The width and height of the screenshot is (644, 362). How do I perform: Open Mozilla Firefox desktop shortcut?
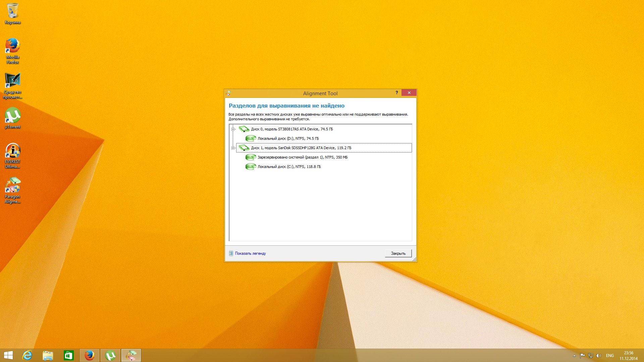[x=13, y=51]
